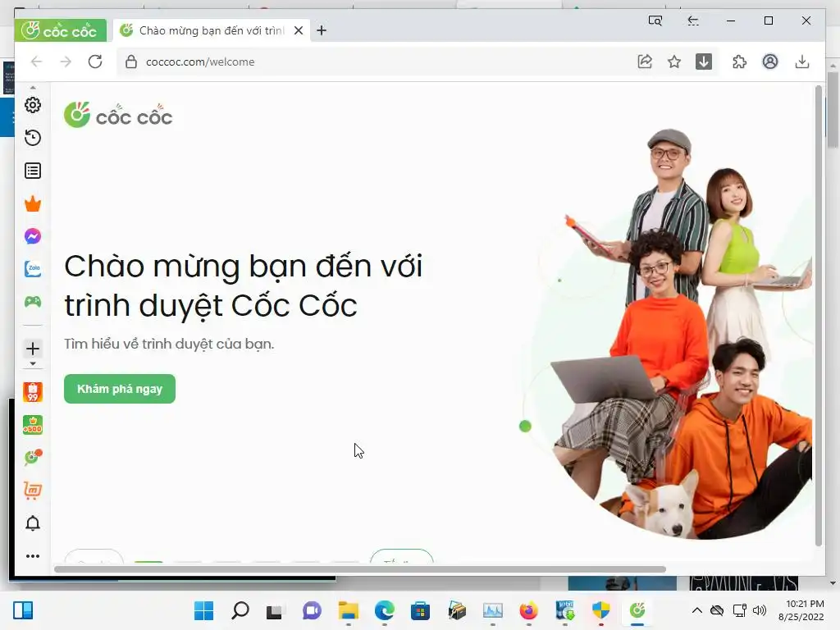Close the Chào mừng welcome tab

point(299,30)
